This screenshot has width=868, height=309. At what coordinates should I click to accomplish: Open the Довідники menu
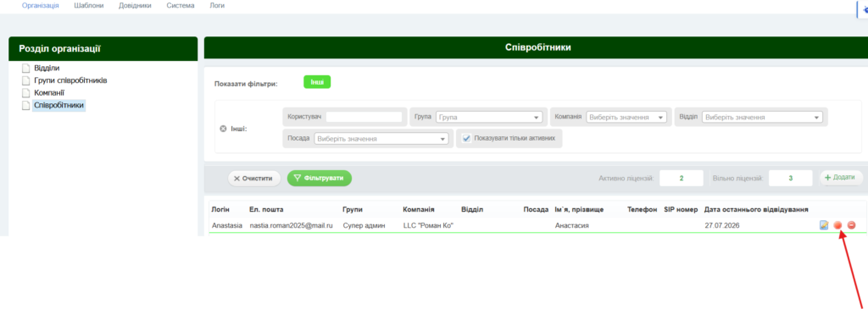135,6
